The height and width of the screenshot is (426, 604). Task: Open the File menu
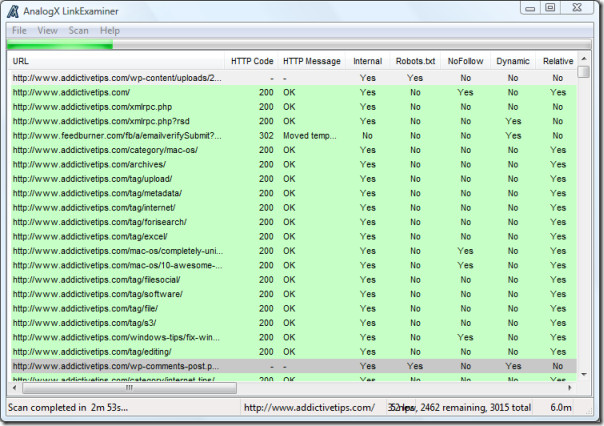pos(19,30)
